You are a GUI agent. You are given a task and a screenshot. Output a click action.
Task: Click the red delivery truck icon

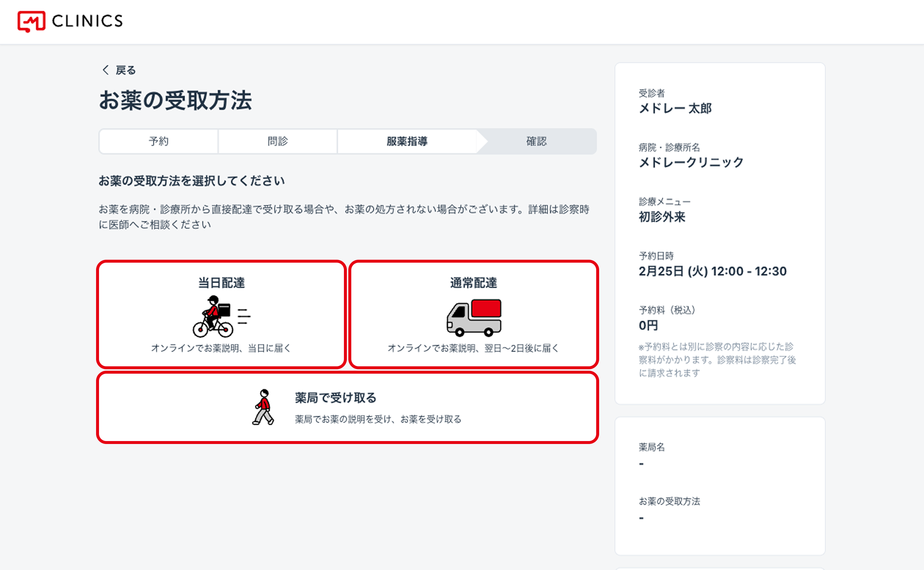pyautogui.click(x=474, y=318)
